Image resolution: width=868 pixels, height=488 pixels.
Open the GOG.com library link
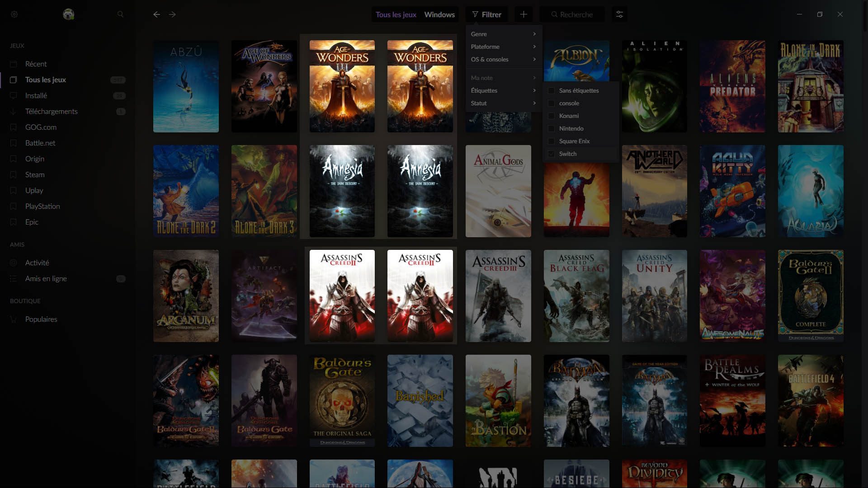pos(68,127)
